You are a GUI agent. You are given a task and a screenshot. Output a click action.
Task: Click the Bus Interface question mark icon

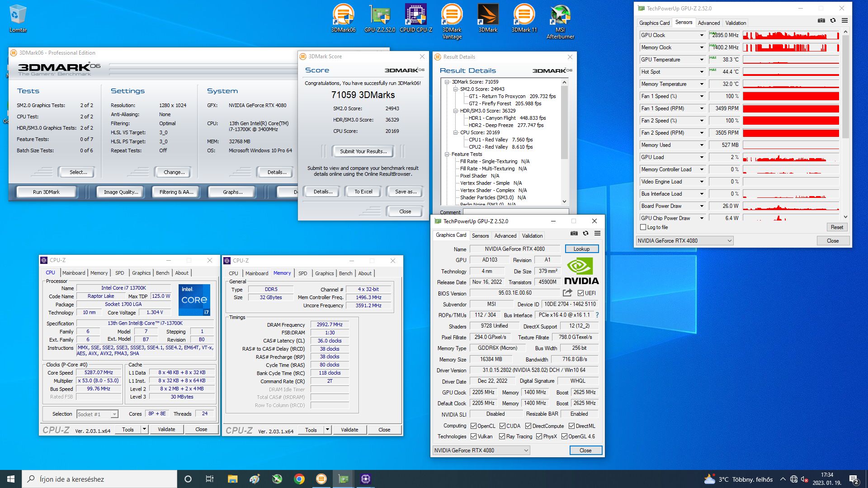[x=597, y=315]
